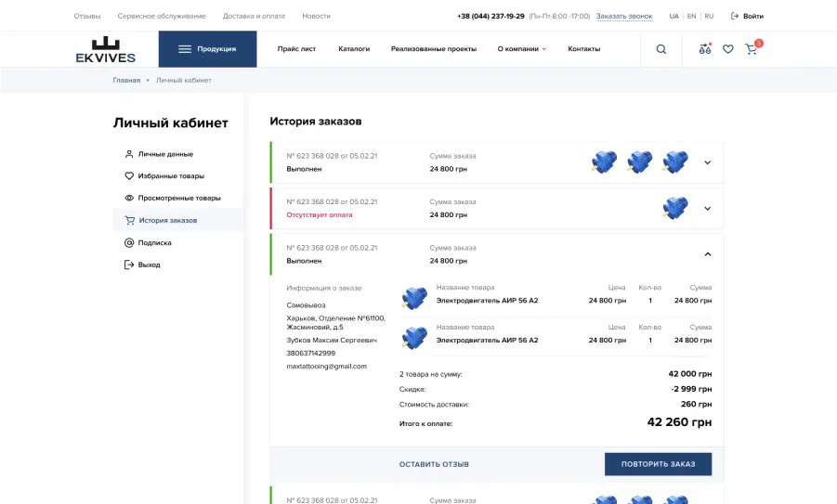Select Выход to log out
This screenshot has width=837, height=504.
click(149, 265)
